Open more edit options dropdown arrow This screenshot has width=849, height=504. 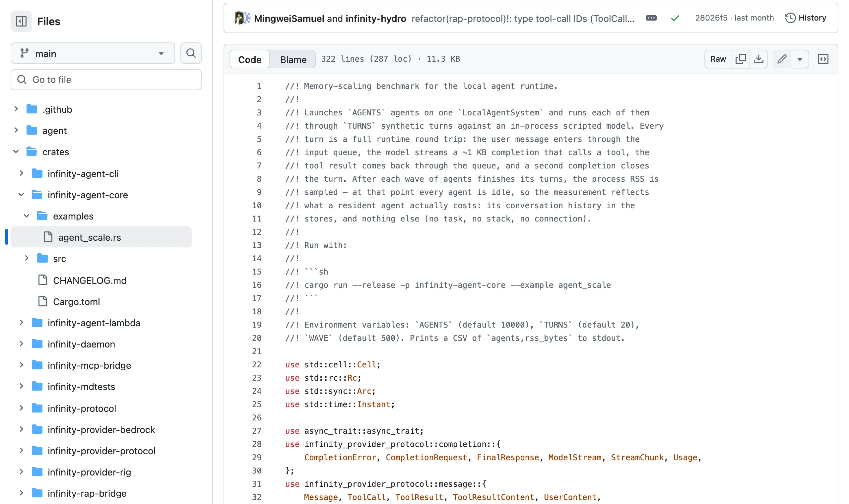pos(800,59)
